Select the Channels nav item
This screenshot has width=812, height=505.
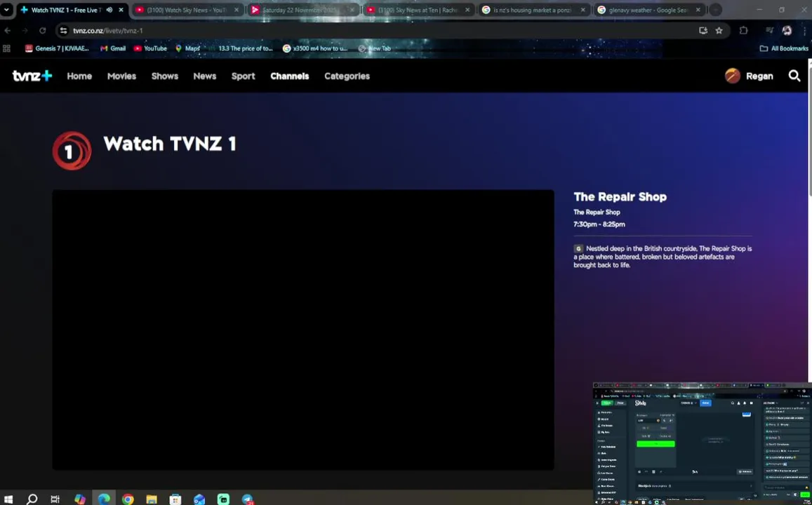[x=289, y=76]
